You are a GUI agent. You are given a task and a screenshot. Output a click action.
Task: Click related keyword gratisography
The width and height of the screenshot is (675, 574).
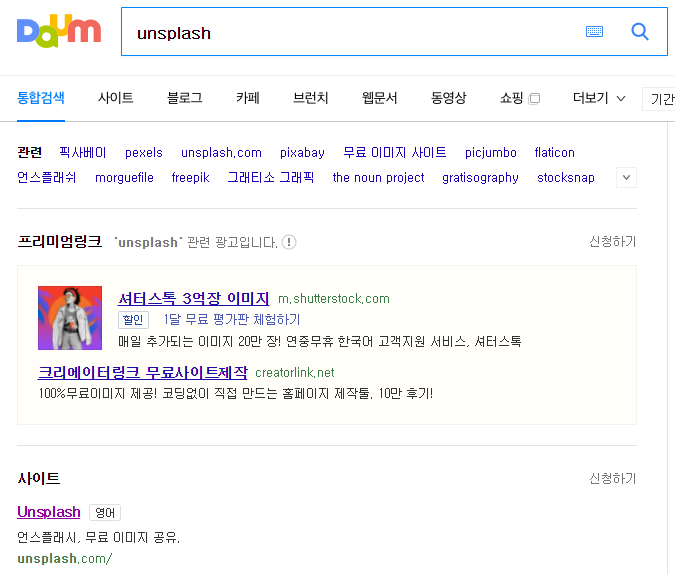(480, 177)
